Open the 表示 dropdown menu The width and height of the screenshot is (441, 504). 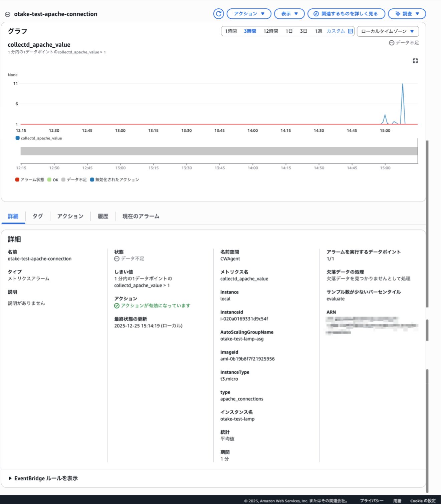289,14
